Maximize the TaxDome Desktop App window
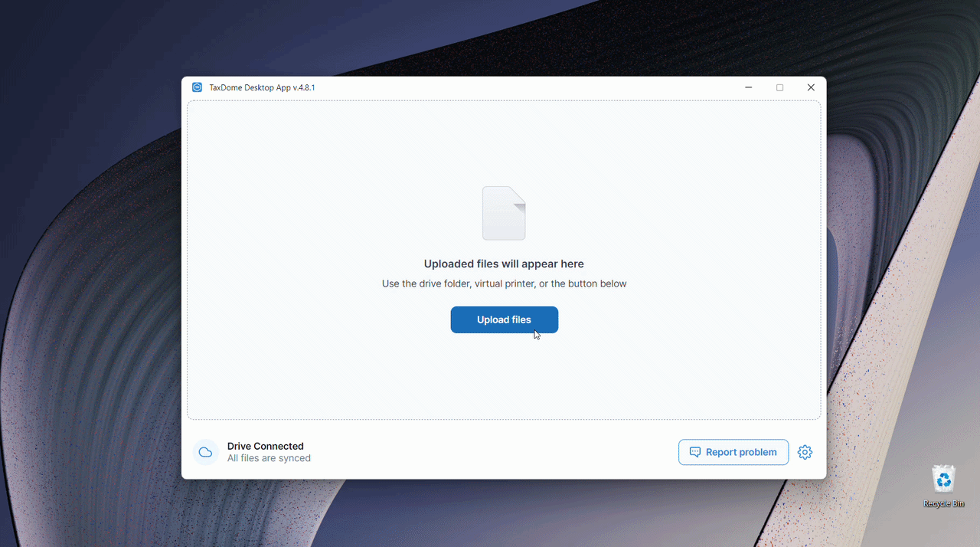980x547 pixels. (x=779, y=87)
